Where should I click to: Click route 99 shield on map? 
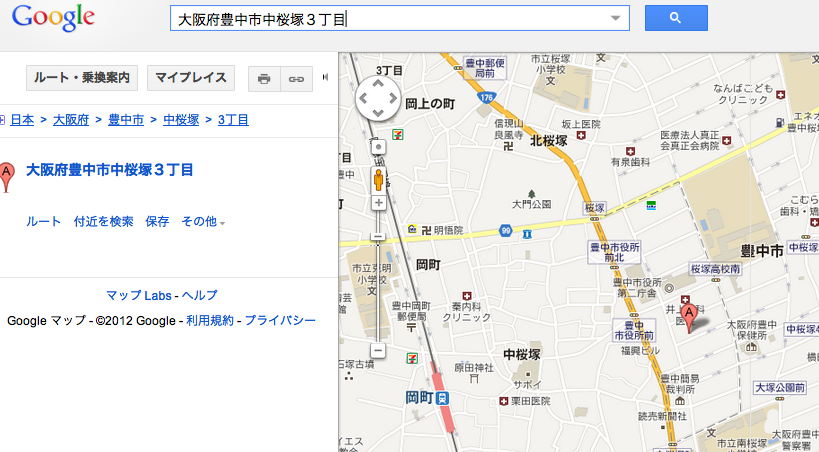[x=506, y=230]
